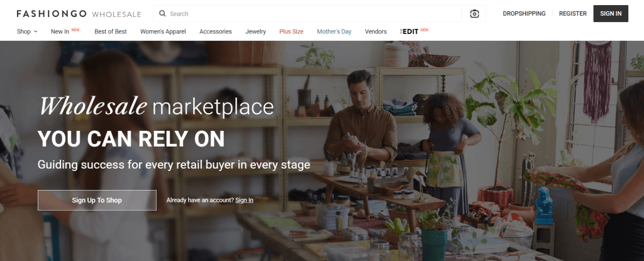Click the Sign Up To Shop button
This screenshot has height=261, width=644.
(x=97, y=200)
